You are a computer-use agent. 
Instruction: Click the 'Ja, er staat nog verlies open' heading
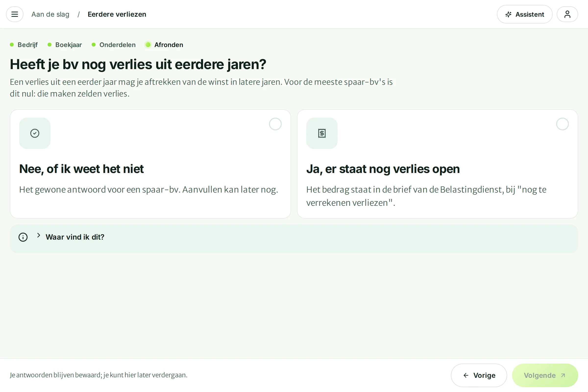(x=383, y=169)
